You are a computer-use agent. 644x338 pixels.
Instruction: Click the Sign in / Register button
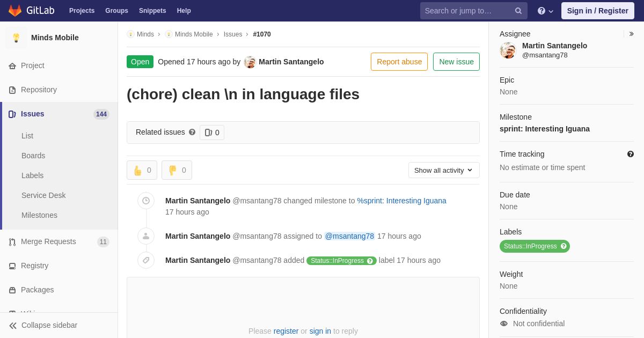click(x=597, y=11)
